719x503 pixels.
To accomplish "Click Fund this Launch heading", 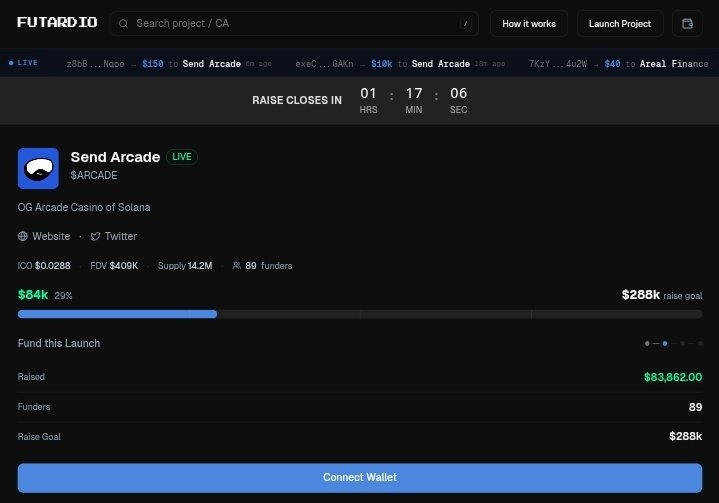I will pos(59,343).
